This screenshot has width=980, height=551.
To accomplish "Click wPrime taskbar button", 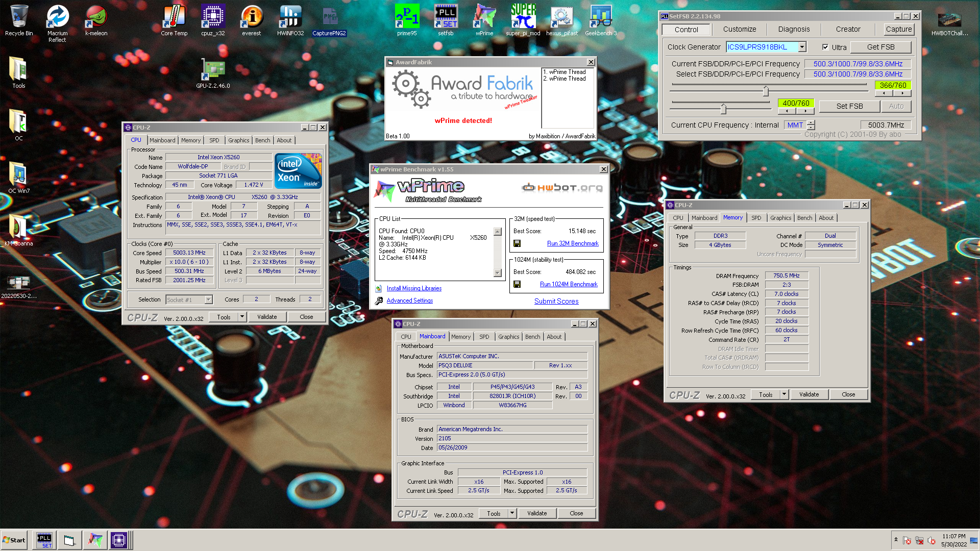I will coord(95,540).
